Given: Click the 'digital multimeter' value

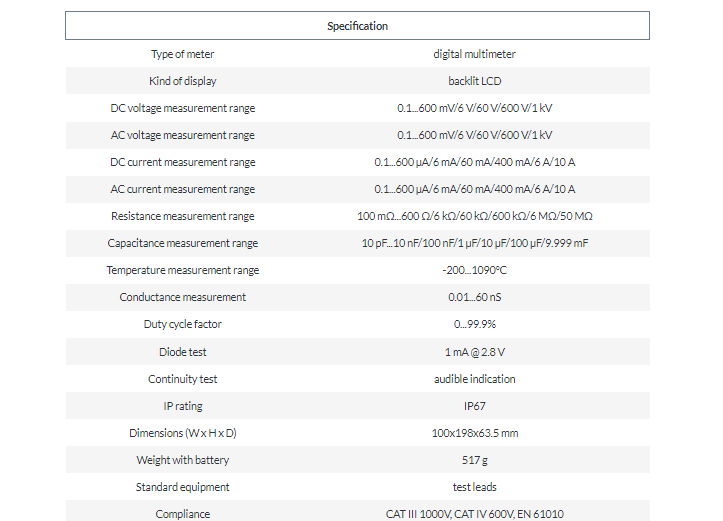Looking at the screenshot, I should pos(474,54).
